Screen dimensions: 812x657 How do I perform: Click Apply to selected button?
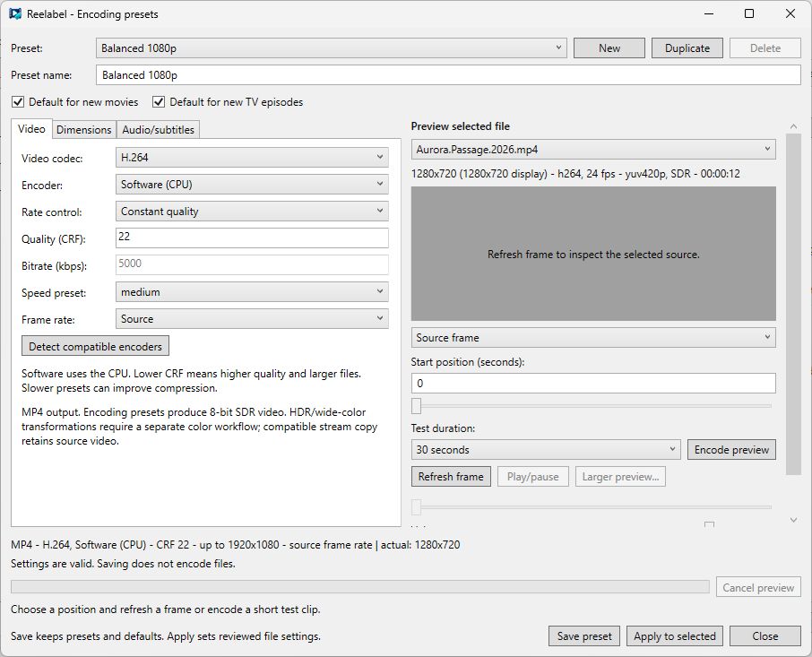click(x=675, y=636)
